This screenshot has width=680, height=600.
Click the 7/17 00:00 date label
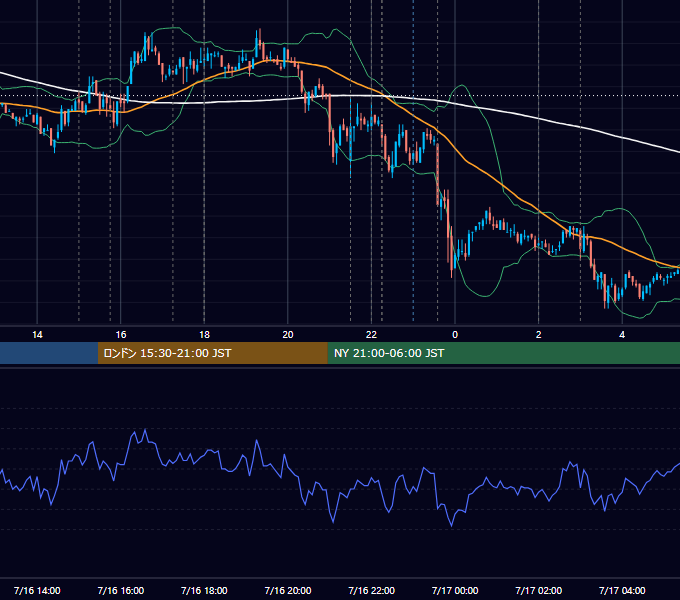click(x=455, y=590)
